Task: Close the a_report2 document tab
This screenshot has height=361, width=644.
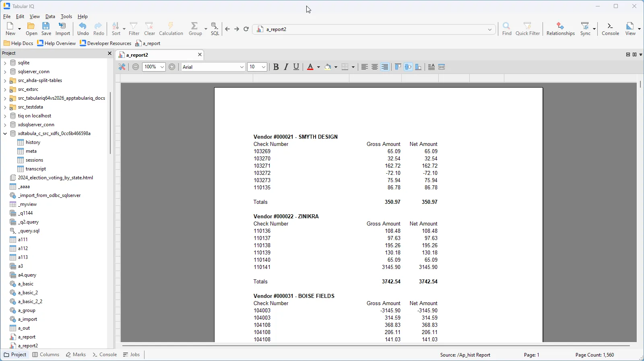Action: (200, 55)
